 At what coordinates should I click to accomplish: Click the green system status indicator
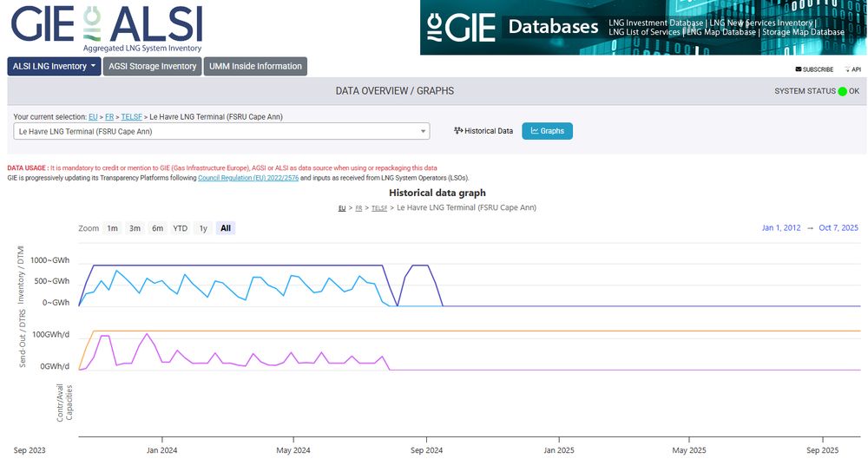842,91
